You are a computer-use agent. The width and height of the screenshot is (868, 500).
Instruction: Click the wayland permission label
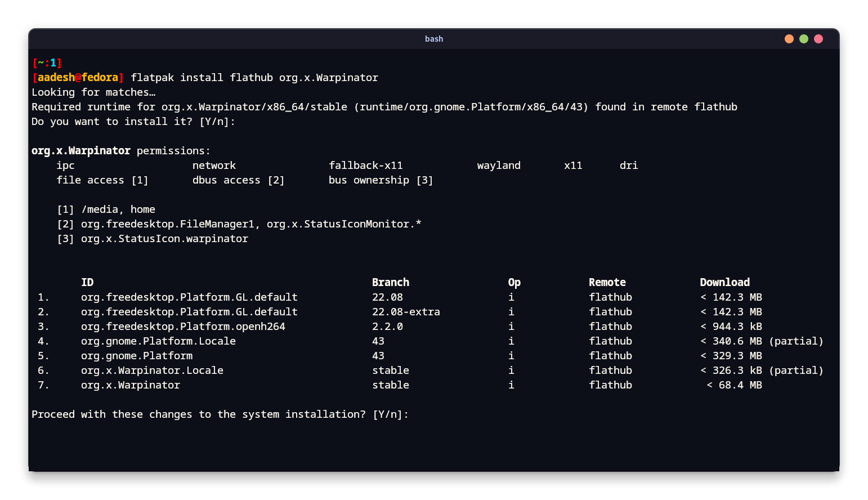[498, 165]
